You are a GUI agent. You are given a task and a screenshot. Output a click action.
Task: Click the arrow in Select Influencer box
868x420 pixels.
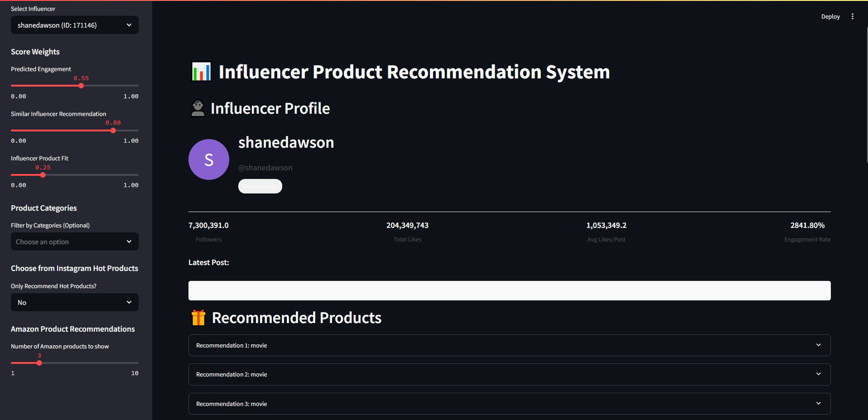pyautogui.click(x=129, y=25)
